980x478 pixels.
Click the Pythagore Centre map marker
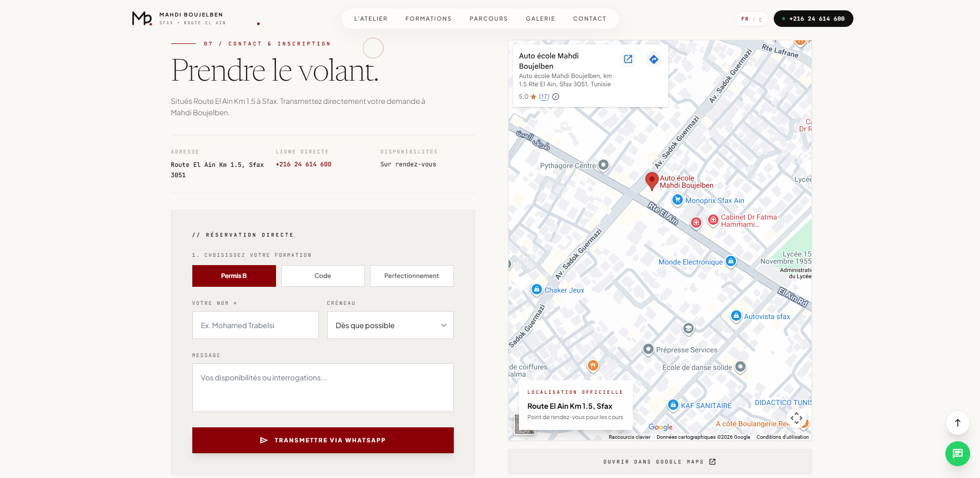[x=603, y=165]
